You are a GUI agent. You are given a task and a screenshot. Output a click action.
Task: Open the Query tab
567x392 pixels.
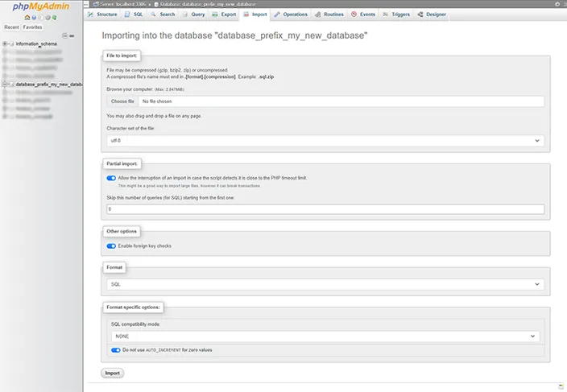(194, 14)
